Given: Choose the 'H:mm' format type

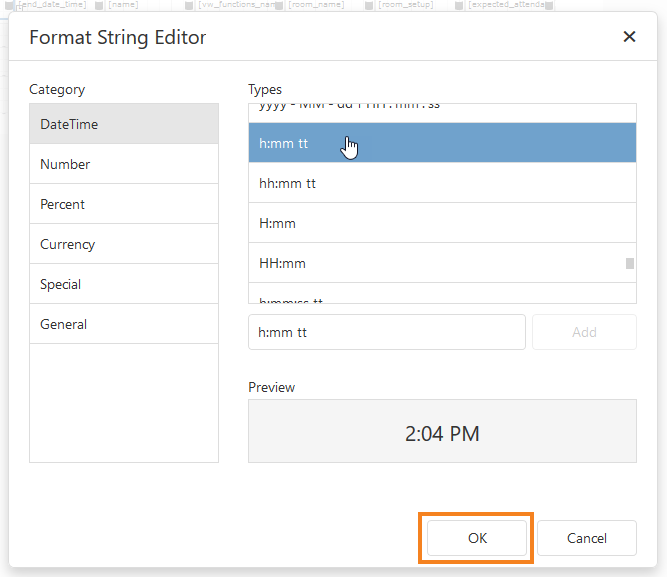Looking at the screenshot, I should (x=442, y=223).
